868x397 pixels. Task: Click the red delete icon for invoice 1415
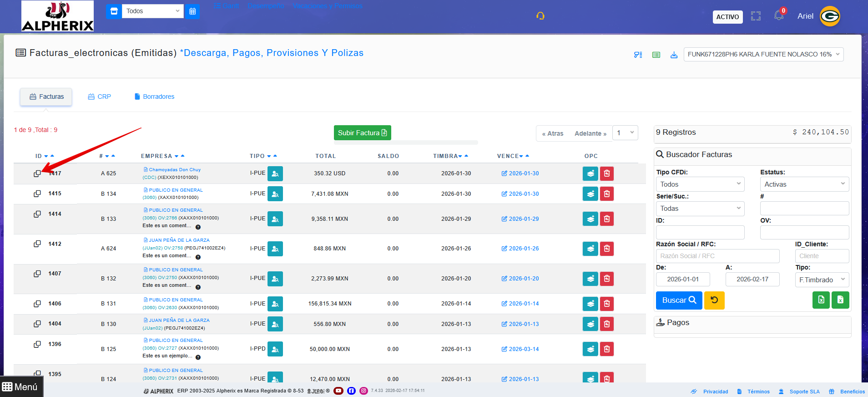pos(607,194)
